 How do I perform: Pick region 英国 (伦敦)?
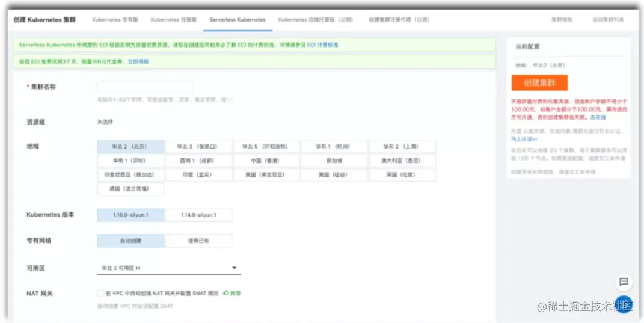tap(402, 174)
